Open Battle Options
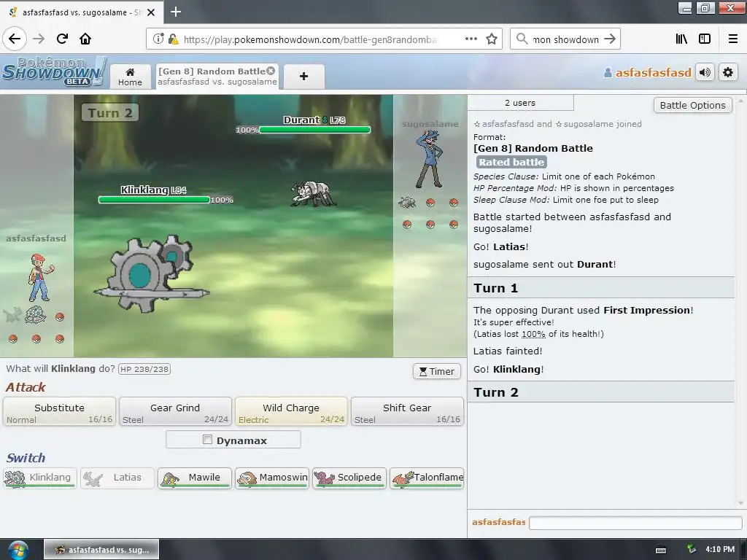Image resolution: width=747 pixels, height=560 pixels. (693, 105)
